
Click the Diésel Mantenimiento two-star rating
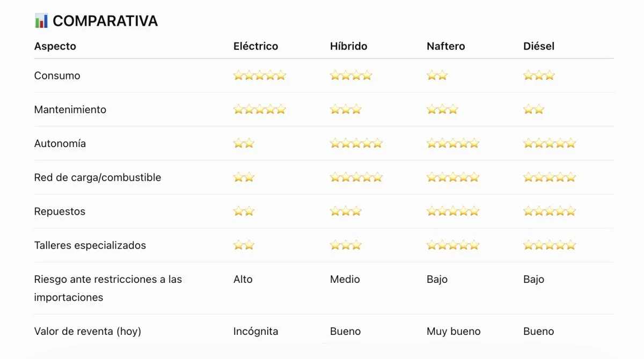pos(533,109)
